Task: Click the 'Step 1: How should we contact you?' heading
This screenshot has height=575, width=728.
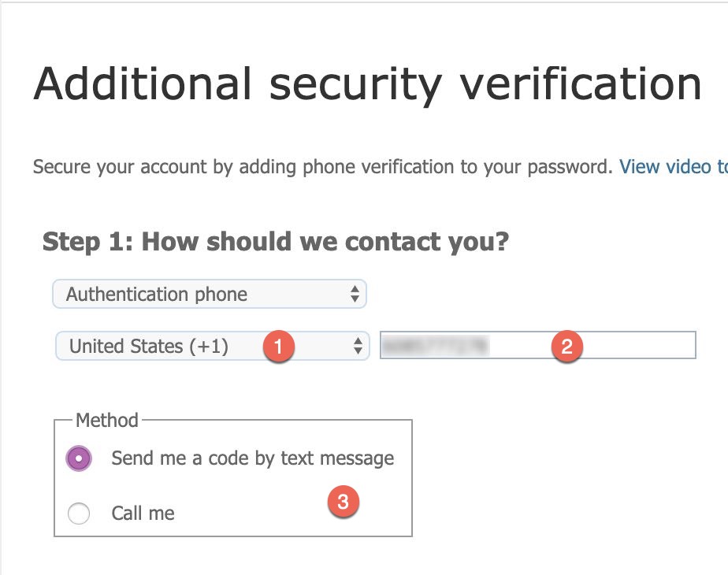Action: pyautogui.click(x=276, y=242)
